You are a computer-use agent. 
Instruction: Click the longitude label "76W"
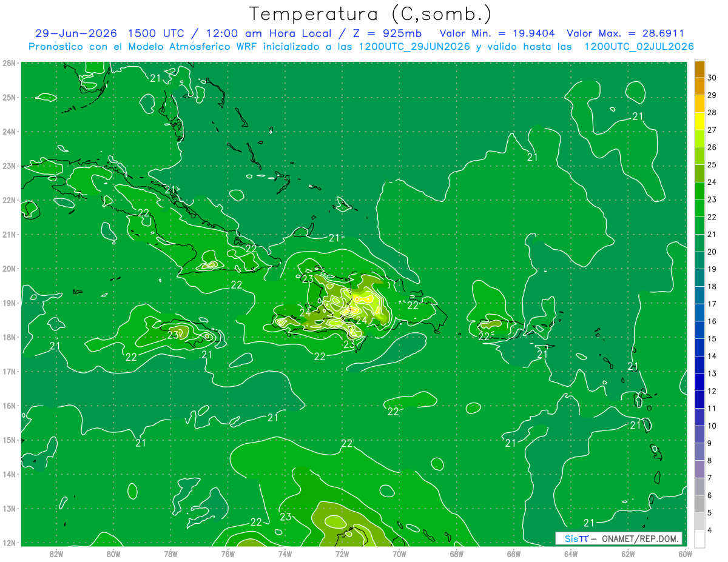click(228, 554)
